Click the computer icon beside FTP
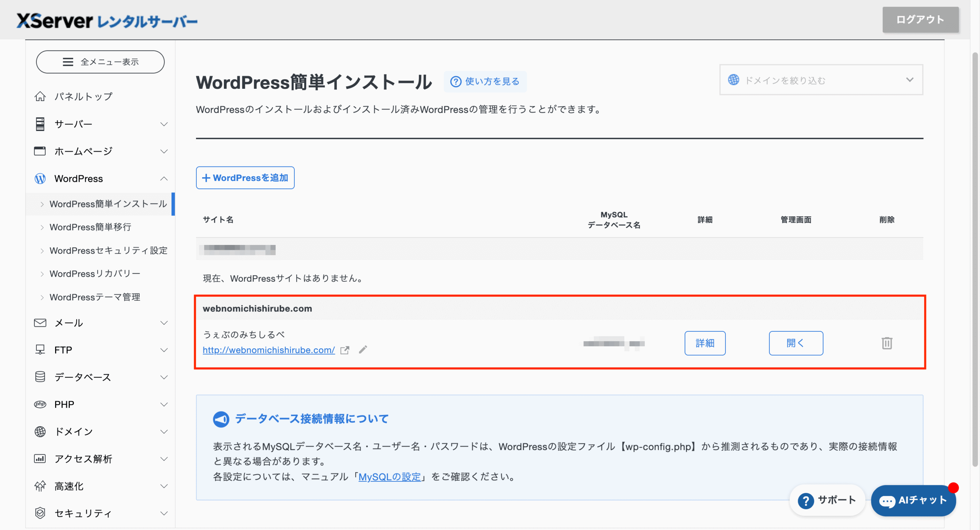 click(40, 350)
